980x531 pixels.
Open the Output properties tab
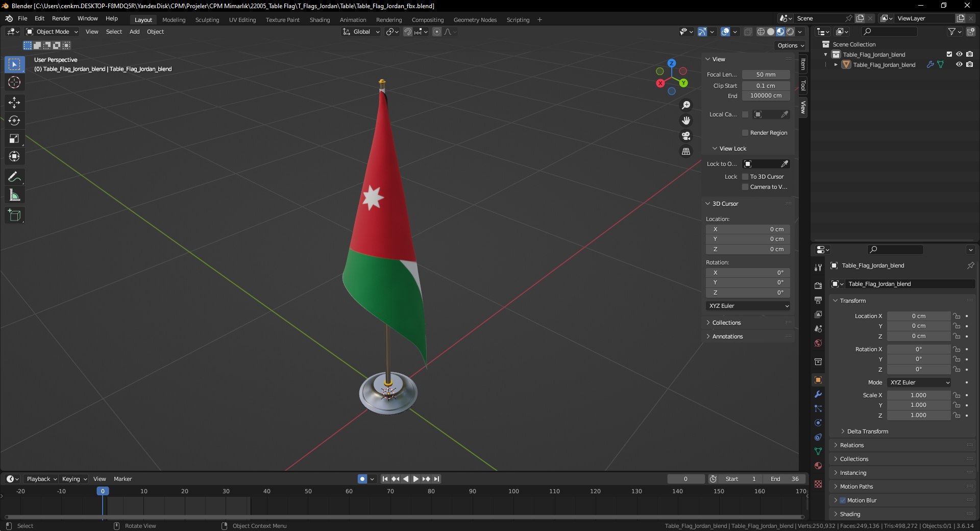[818, 300]
